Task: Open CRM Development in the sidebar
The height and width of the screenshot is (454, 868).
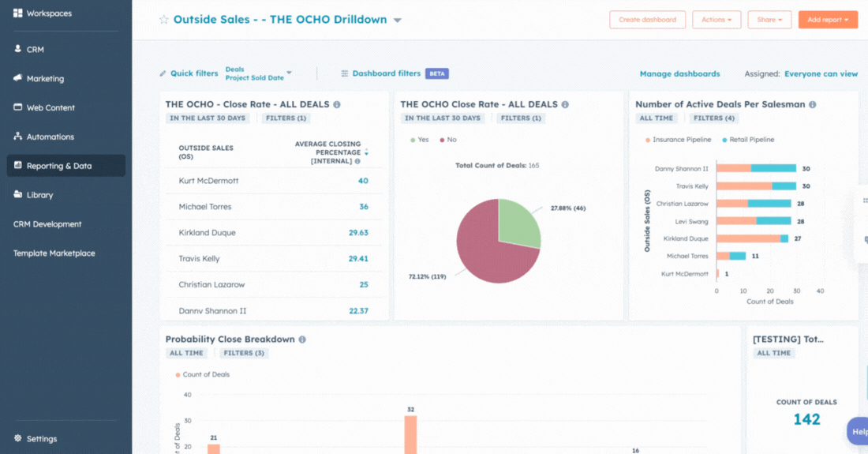Action: click(47, 223)
